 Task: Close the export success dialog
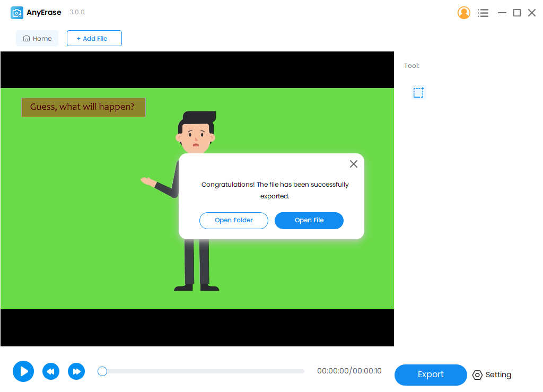353,164
